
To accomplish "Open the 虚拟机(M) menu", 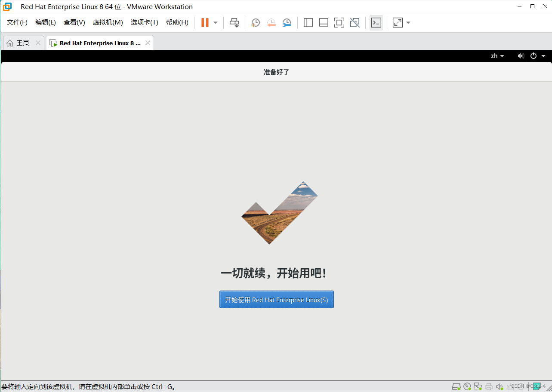I will [108, 22].
